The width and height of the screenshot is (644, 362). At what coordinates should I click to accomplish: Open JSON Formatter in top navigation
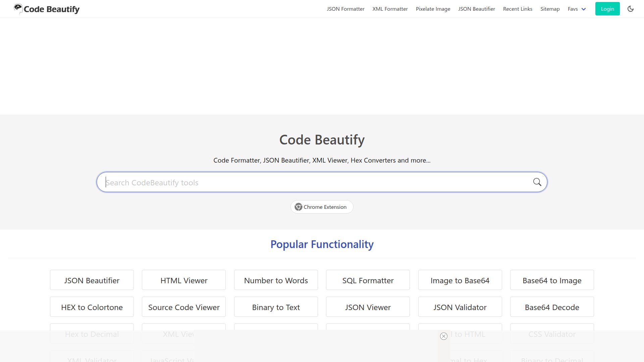click(x=345, y=9)
